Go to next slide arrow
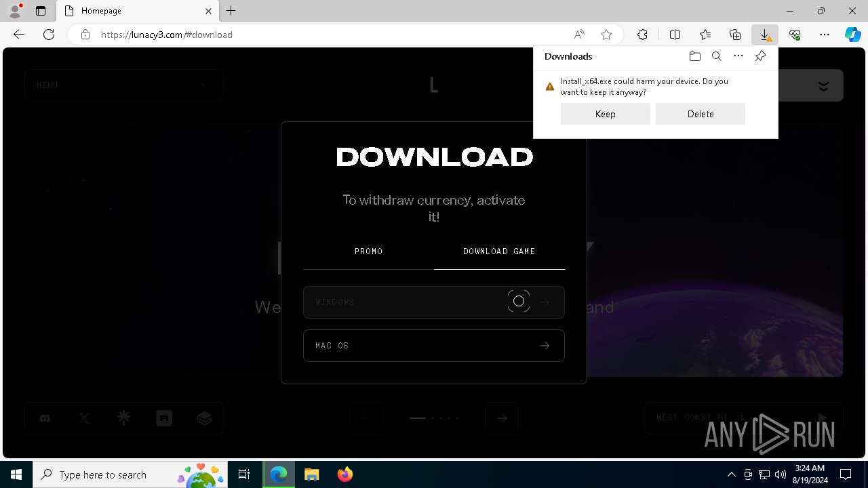This screenshot has height=488, width=868. pyautogui.click(x=502, y=418)
